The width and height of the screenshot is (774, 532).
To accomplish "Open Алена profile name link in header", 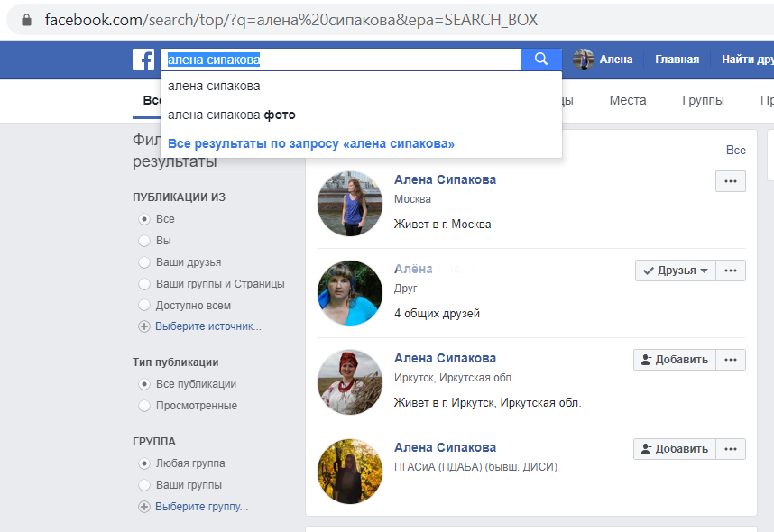I will [615, 60].
